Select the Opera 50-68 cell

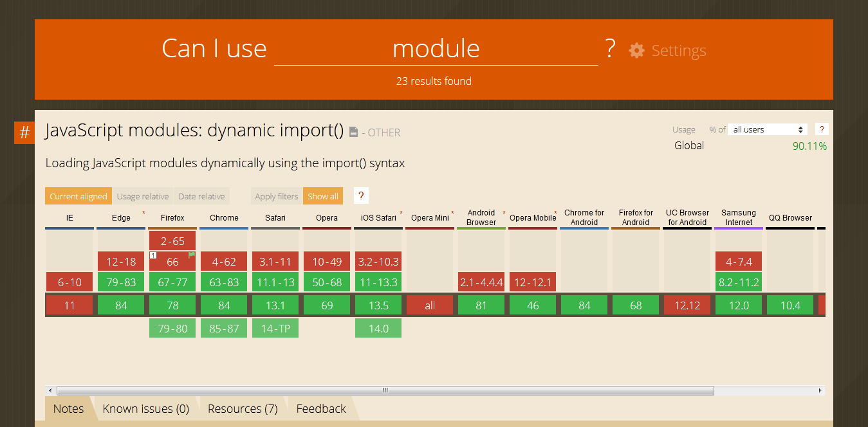(x=327, y=282)
